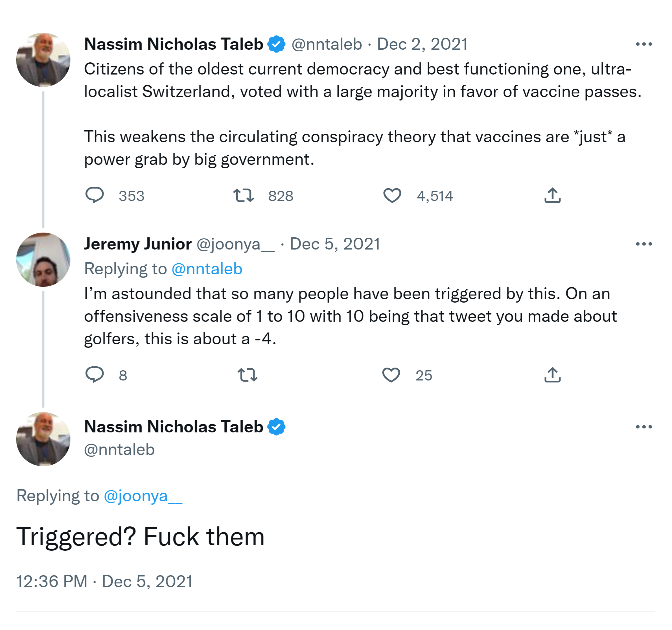The image size is (672, 630).
Task: Share the first Nassim Taleb tweet
Action: 552,195
